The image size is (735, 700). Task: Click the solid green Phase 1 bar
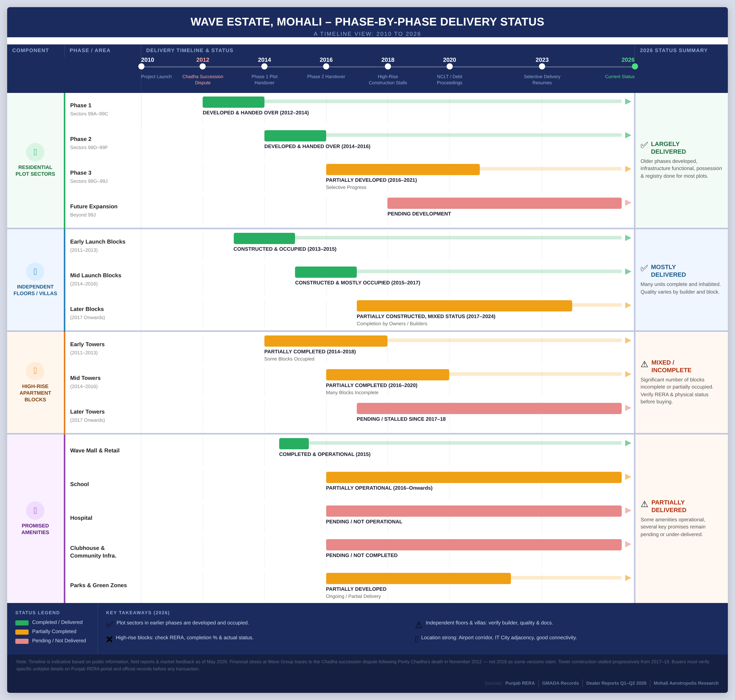pos(234,102)
